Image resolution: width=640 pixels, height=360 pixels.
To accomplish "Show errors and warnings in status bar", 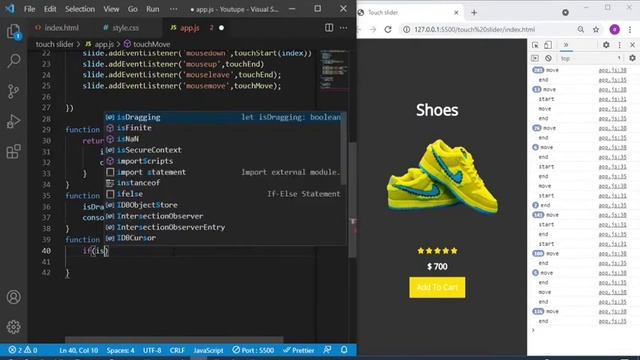I will point(23,350).
